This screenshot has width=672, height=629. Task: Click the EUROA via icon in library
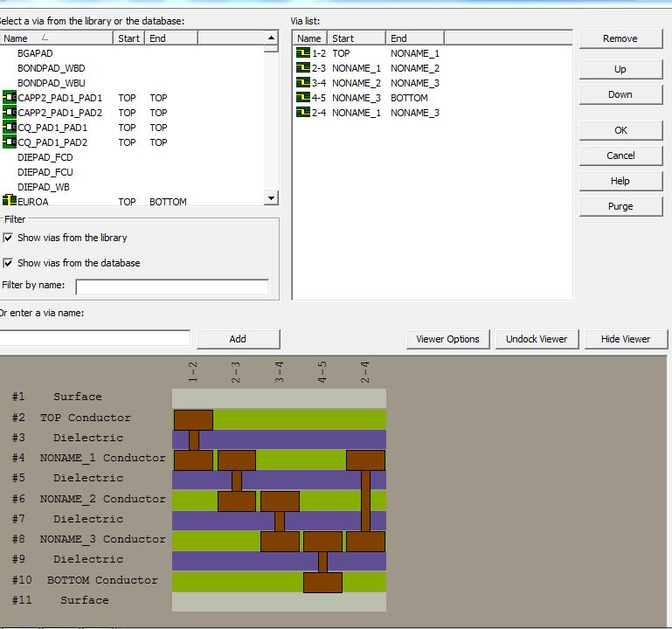10,201
